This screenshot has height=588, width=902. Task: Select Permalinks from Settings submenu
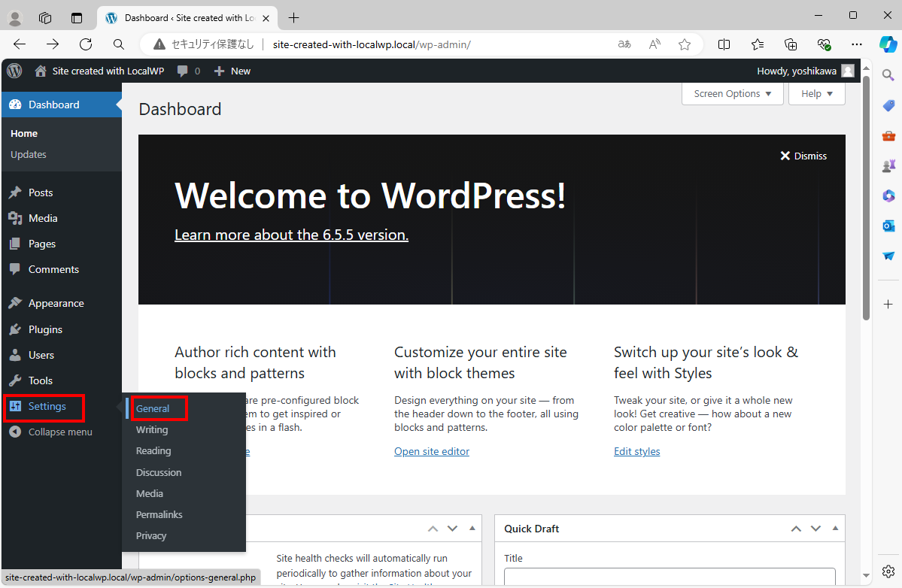pyautogui.click(x=159, y=514)
